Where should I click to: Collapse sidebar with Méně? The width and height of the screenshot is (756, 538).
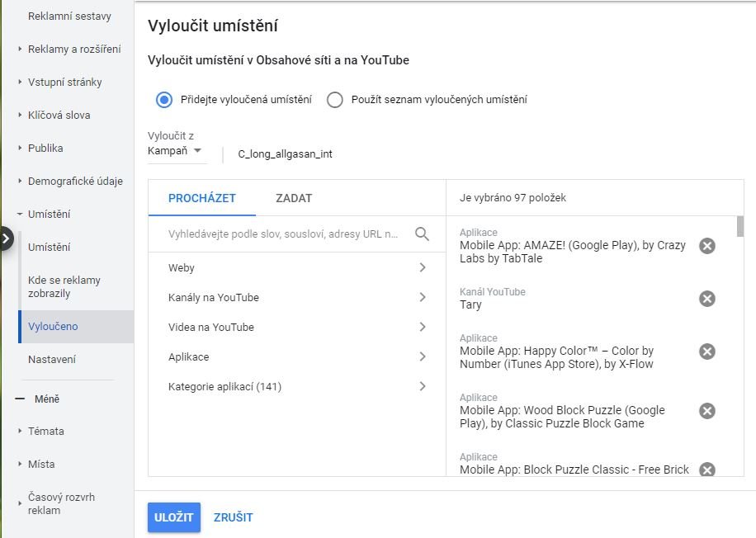click(x=38, y=399)
